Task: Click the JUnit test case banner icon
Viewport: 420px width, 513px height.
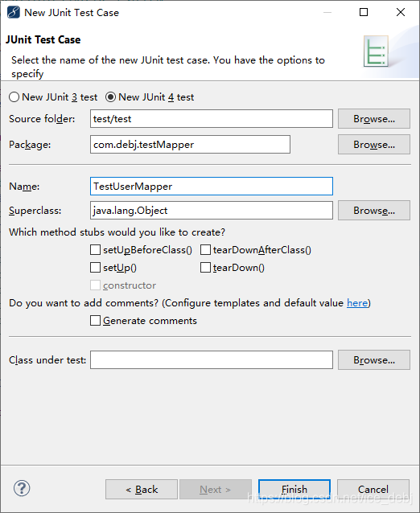Action: (376, 51)
